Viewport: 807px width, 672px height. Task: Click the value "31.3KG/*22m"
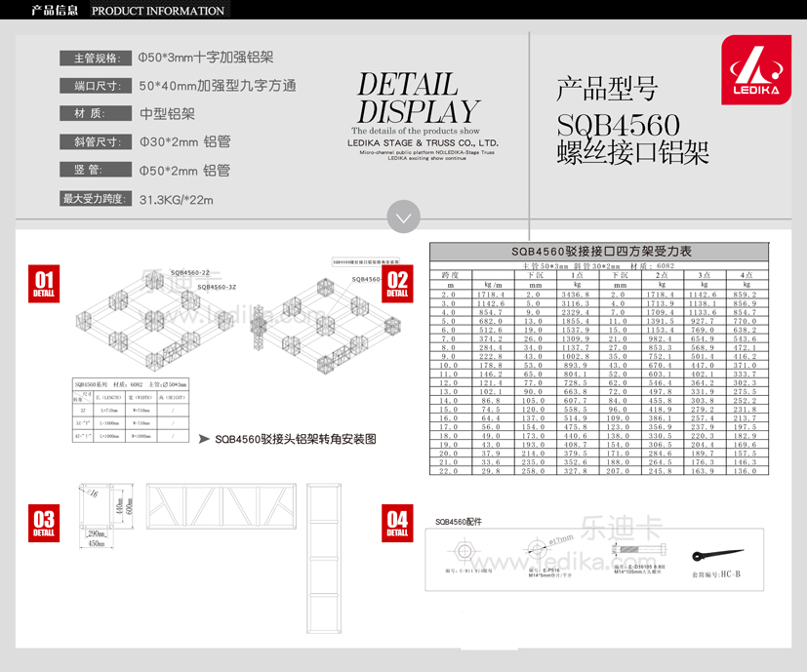tap(176, 200)
